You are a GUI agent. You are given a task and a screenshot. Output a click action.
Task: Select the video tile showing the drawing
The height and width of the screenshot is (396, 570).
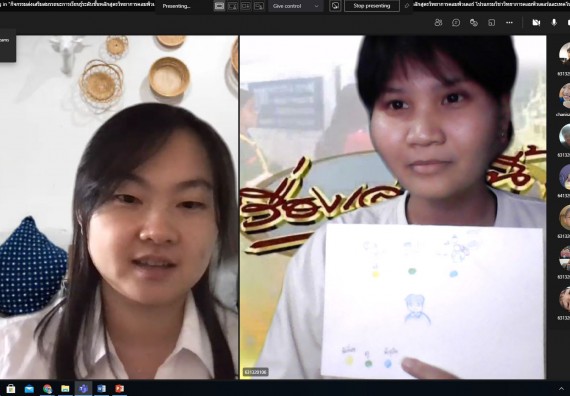click(x=393, y=207)
